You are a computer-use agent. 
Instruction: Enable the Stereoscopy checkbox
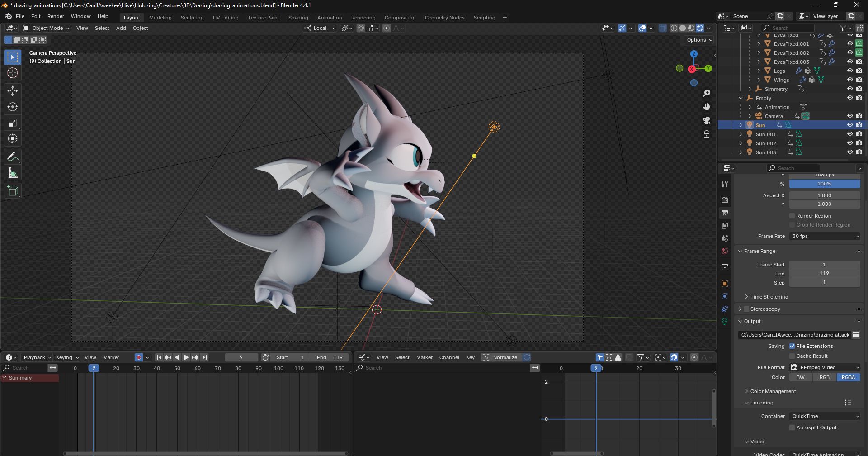(x=746, y=309)
